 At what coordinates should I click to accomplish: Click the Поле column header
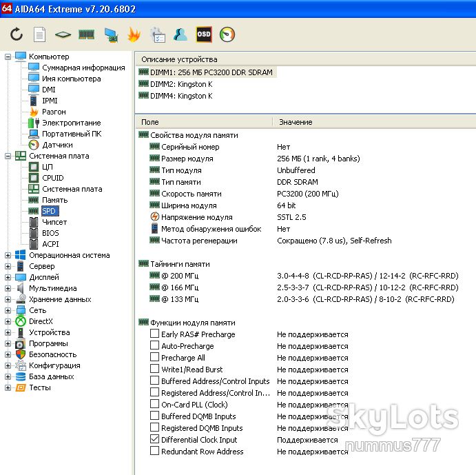point(204,122)
